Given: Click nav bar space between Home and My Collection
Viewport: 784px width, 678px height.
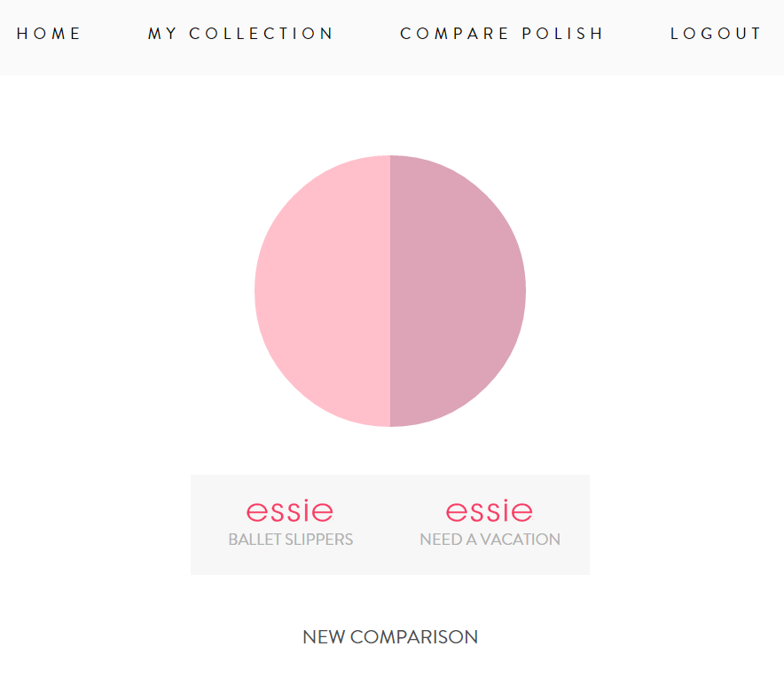Looking at the screenshot, I should pyautogui.click(x=115, y=34).
